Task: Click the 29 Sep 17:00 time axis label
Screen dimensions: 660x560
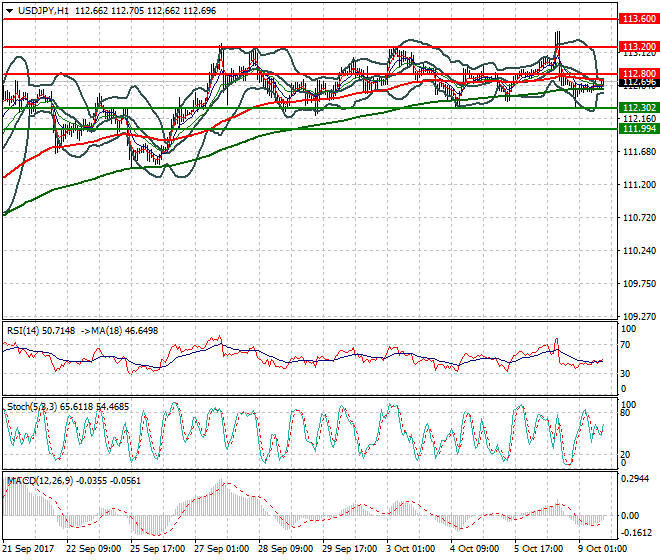Action: click(349, 549)
